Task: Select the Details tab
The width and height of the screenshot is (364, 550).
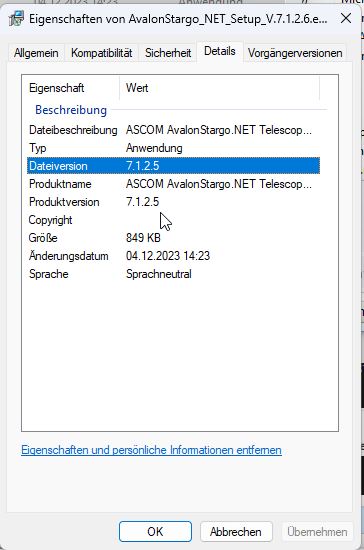Action: pos(220,52)
